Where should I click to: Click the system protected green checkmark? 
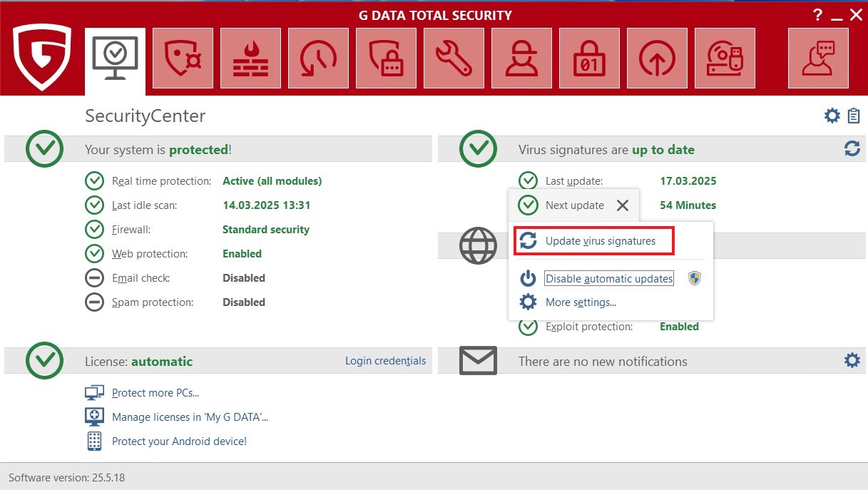[44, 148]
